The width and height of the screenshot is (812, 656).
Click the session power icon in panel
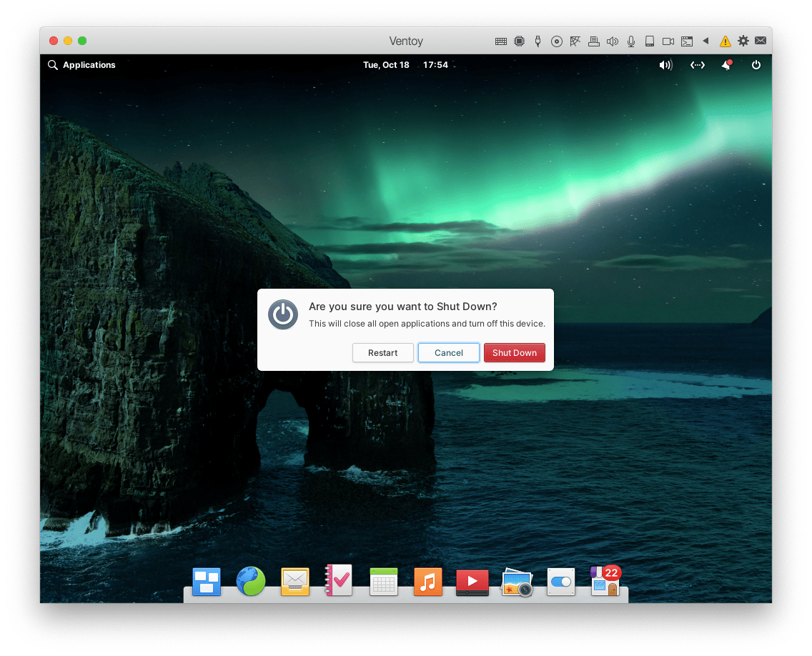pyautogui.click(x=756, y=65)
